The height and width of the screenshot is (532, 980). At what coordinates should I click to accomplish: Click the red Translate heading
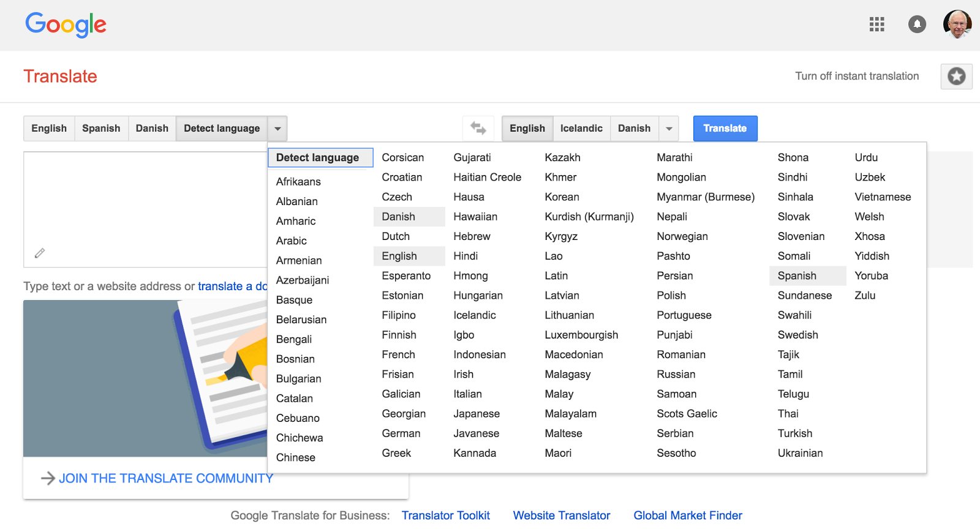click(x=60, y=76)
